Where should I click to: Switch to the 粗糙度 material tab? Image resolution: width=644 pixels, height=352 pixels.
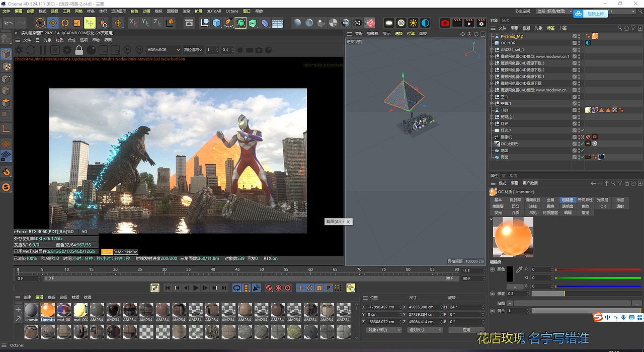568,200
